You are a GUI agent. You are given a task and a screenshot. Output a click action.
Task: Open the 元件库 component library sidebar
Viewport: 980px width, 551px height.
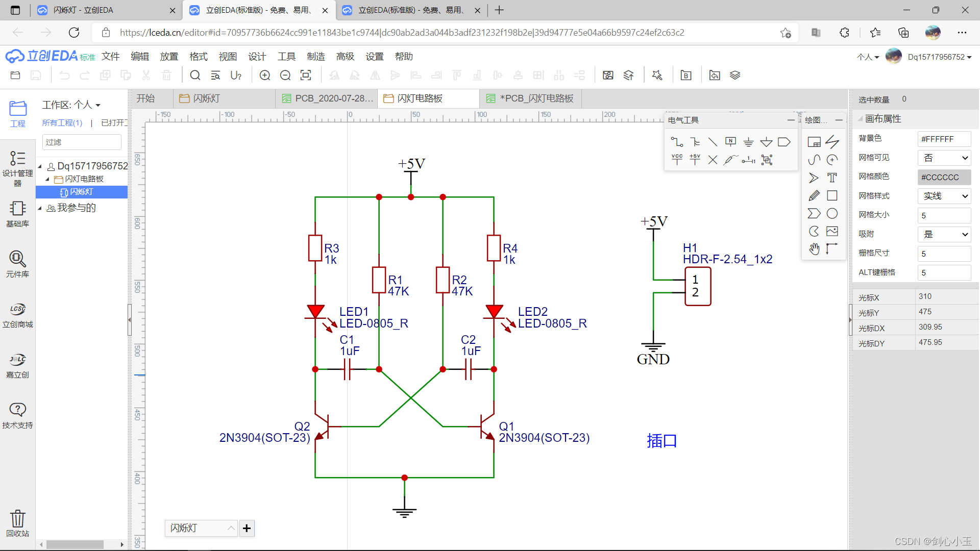click(17, 264)
